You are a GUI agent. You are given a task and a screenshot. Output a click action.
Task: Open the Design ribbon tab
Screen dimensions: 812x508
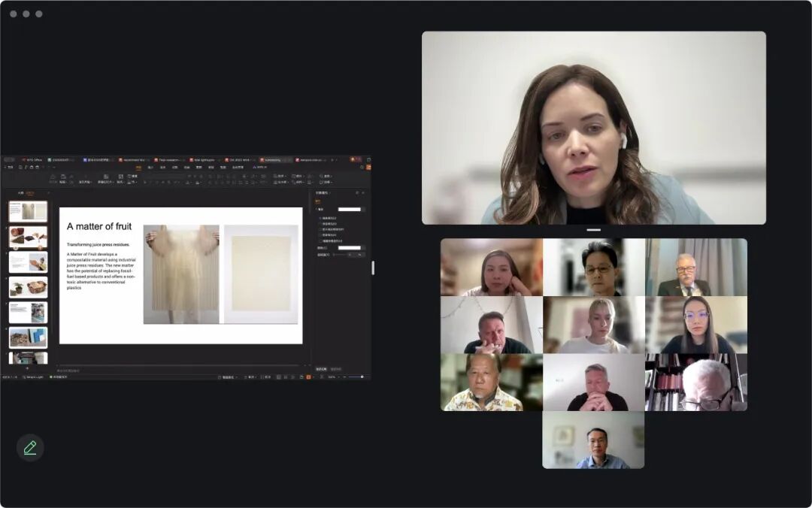[162, 168]
